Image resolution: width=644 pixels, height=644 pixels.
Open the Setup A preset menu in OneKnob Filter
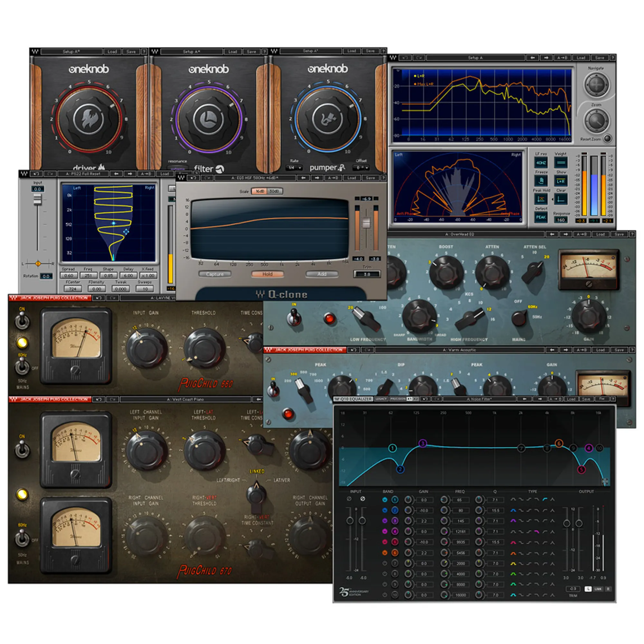point(191,52)
